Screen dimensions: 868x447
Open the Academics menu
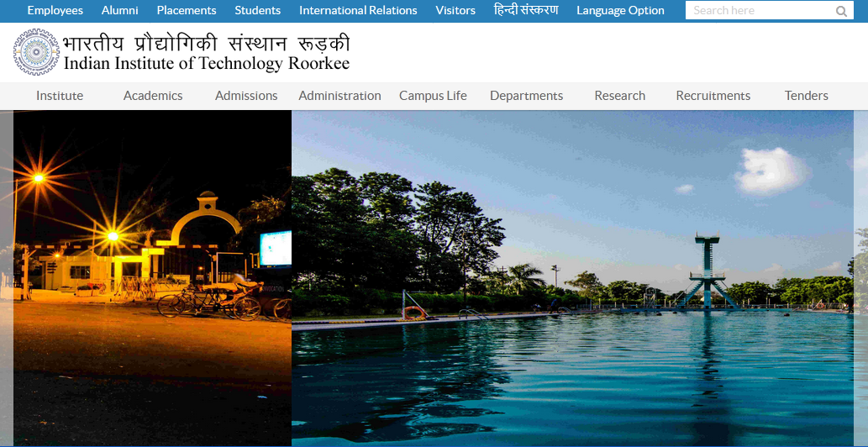pyautogui.click(x=153, y=96)
